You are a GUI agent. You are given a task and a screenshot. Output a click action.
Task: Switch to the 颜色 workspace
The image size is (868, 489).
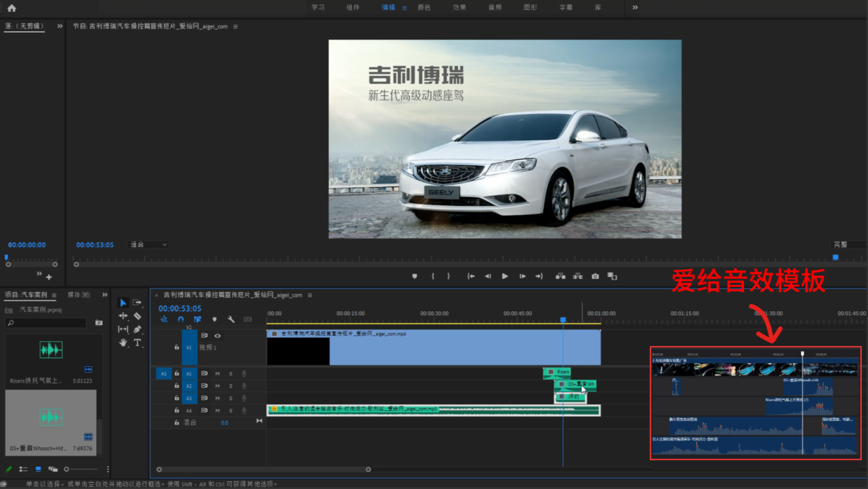[424, 8]
